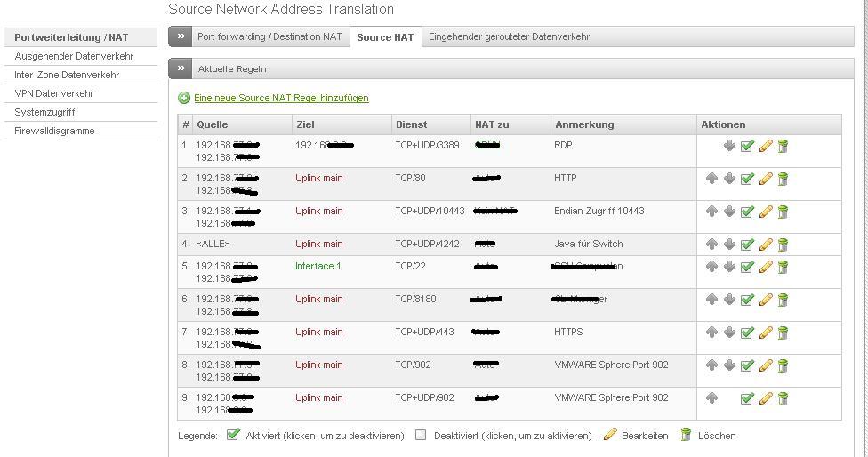Click Eine neue Source NAT Regel hinzufügen

(x=281, y=98)
